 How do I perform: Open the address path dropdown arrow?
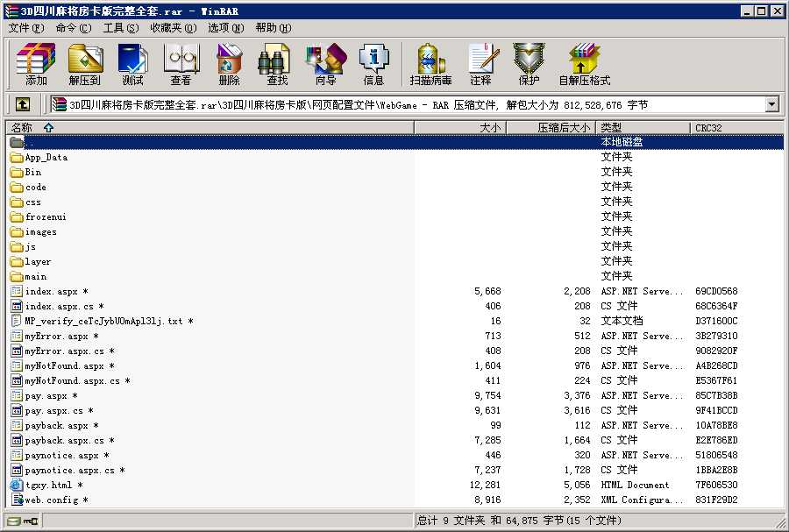click(771, 104)
